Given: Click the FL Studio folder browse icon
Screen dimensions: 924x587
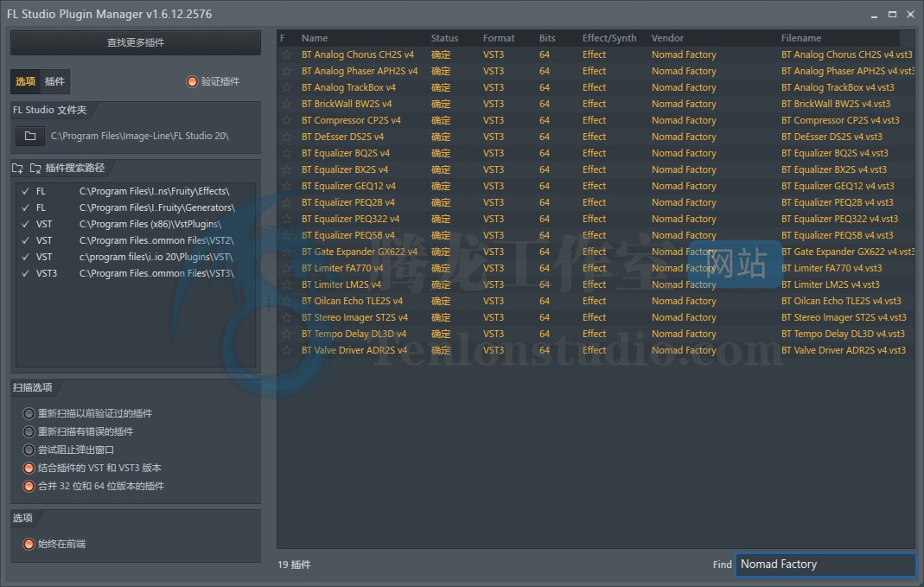Looking at the screenshot, I should [30, 136].
